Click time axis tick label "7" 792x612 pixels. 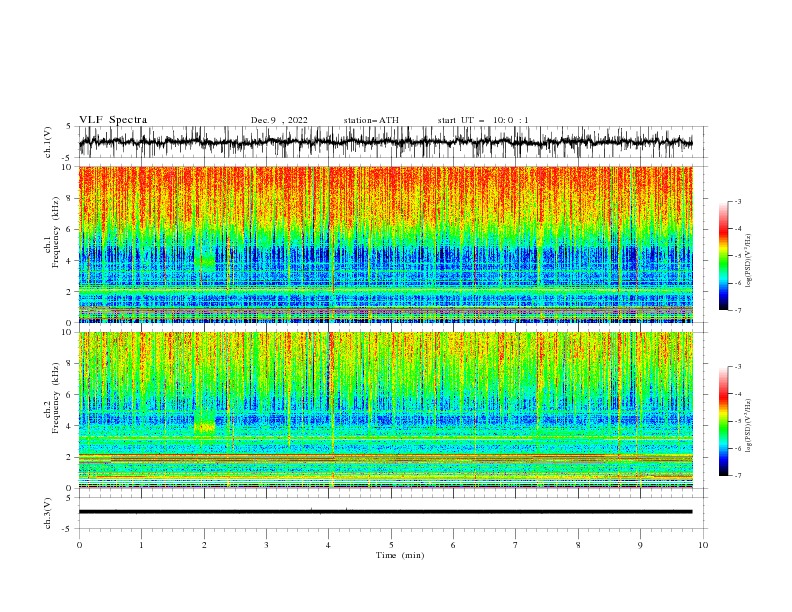pos(516,545)
